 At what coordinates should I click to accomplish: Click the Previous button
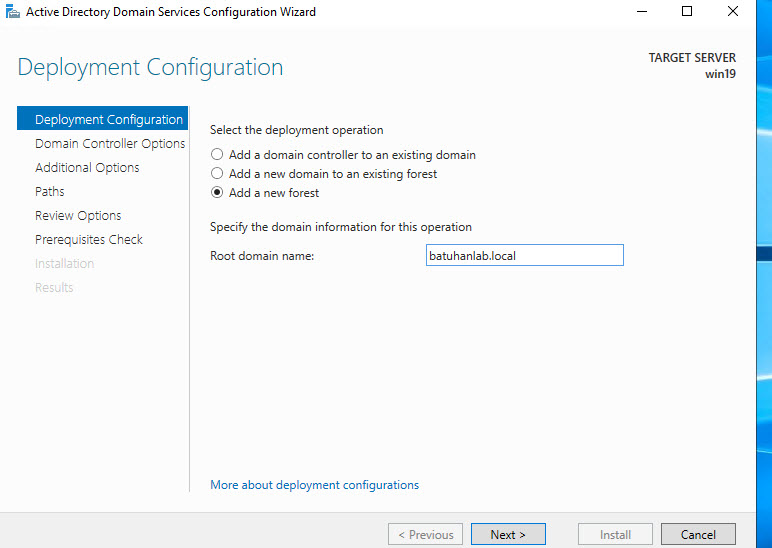pyautogui.click(x=425, y=535)
